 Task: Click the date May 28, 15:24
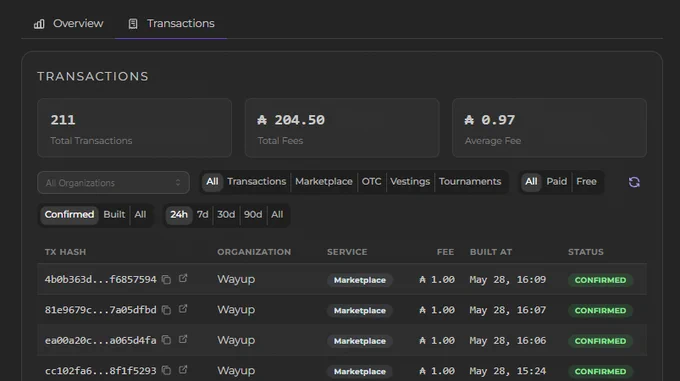pos(508,371)
